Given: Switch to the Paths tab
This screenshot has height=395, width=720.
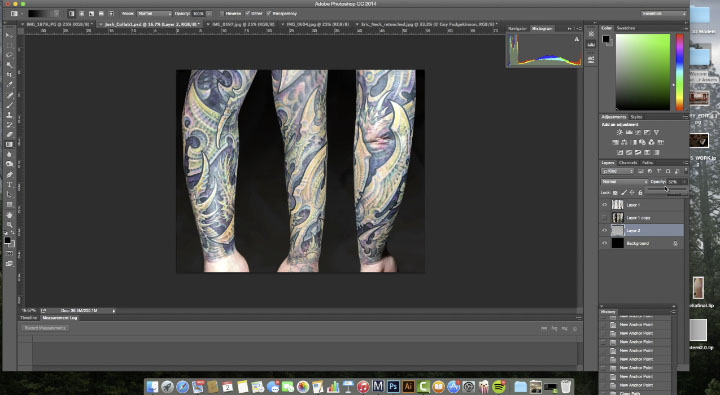Looking at the screenshot, I should 647,163.
